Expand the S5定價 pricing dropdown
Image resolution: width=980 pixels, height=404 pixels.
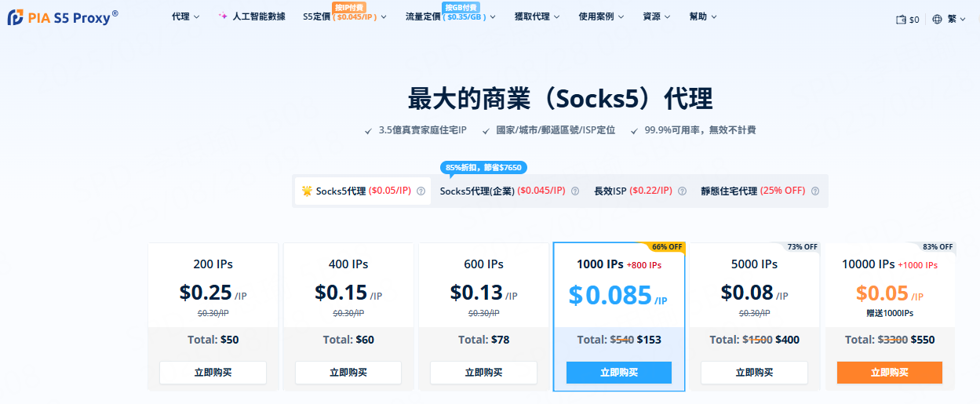click(344, 16)
